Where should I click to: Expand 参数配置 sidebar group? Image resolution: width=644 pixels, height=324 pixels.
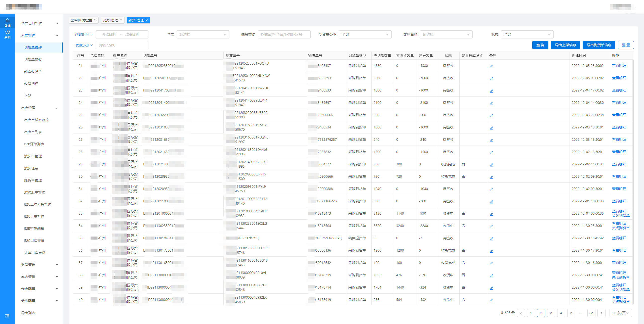tap(39, 301)
